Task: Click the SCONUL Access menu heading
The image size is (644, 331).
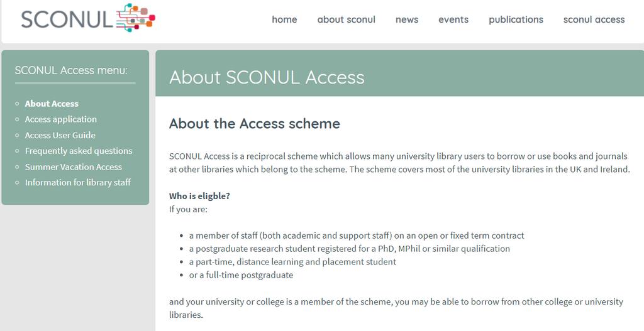Action: [x=71, y=70]
